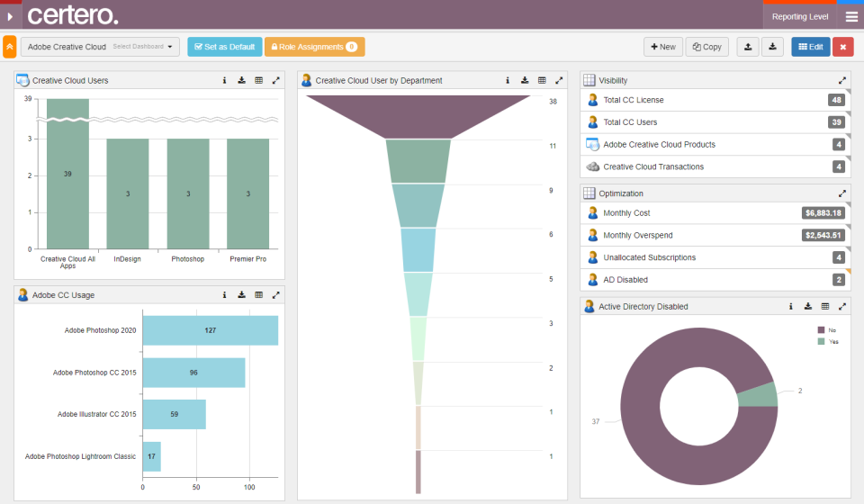The image size is (864, 504).
Task: Download Adobe CC Usage chart
Action: (241, 294)
